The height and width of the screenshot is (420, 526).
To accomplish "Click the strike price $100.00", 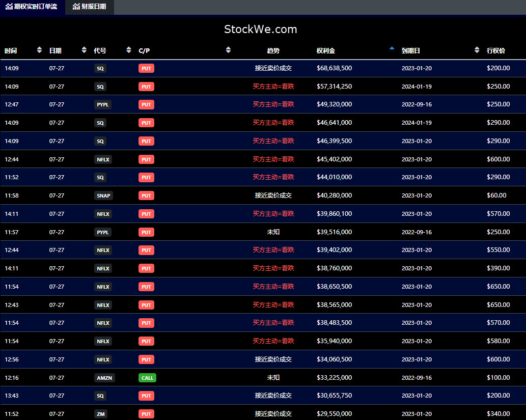I will [x=498, y=377].
